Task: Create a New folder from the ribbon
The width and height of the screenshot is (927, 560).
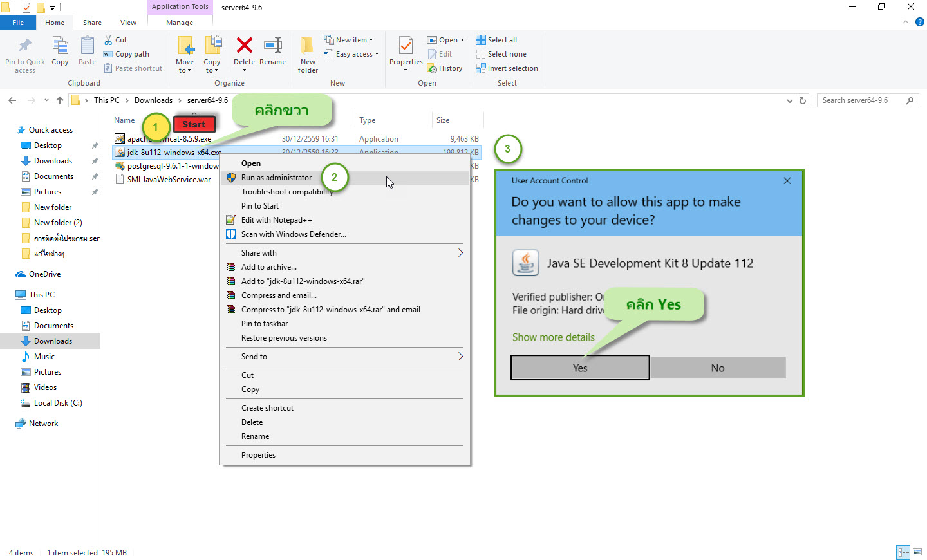Action: [x=307, y=55]
